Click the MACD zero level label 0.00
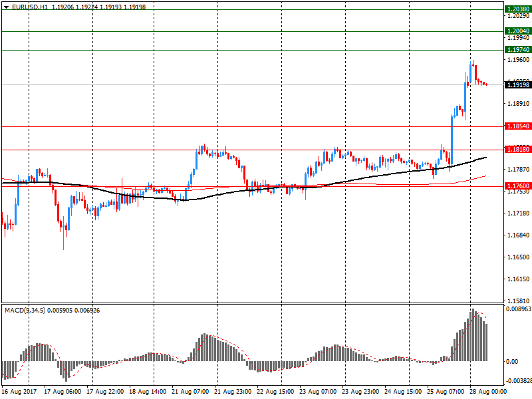This screenshot has height=399, width=532. 512,362
